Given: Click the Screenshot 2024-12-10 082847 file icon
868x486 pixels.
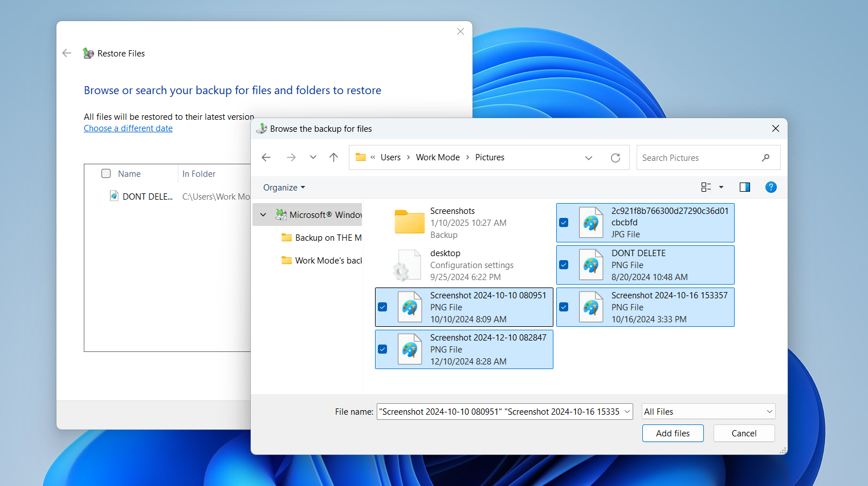Looking at the screenshot, I should (410, 349).
